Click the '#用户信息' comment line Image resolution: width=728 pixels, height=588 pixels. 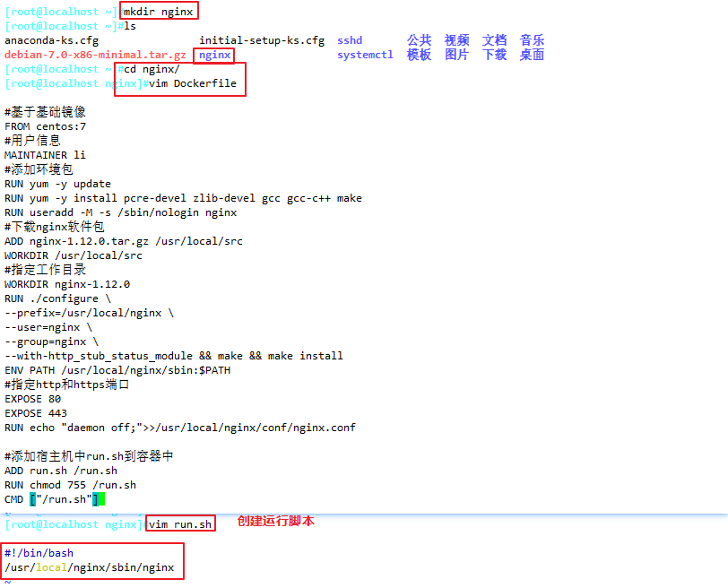point(32,141)
